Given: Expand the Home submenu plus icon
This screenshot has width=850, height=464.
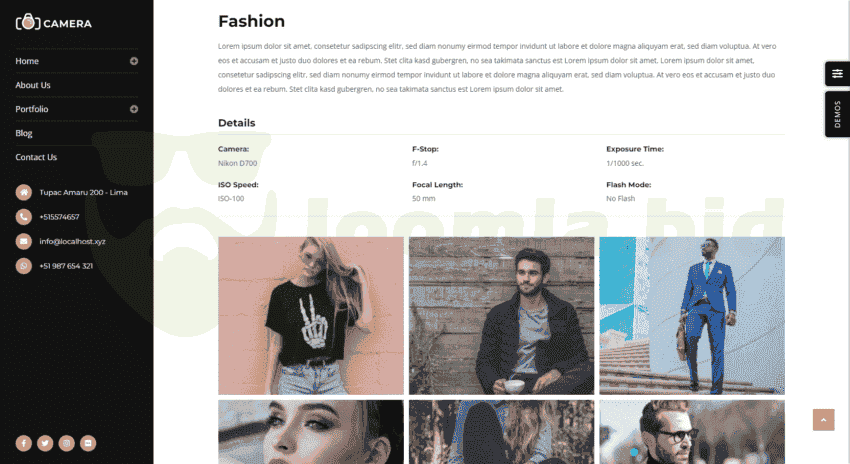Looking at the screenshot, I should (x=134, y=61).
